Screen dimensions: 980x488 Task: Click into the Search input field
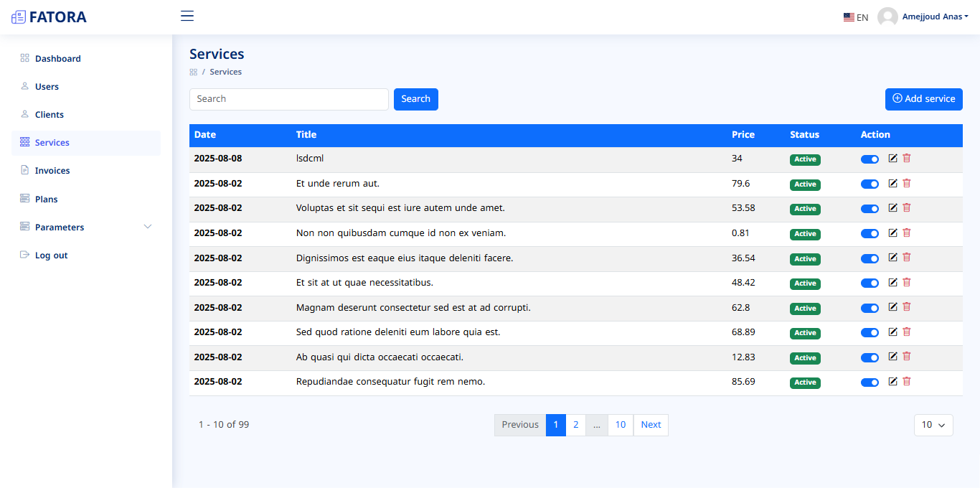288,99
